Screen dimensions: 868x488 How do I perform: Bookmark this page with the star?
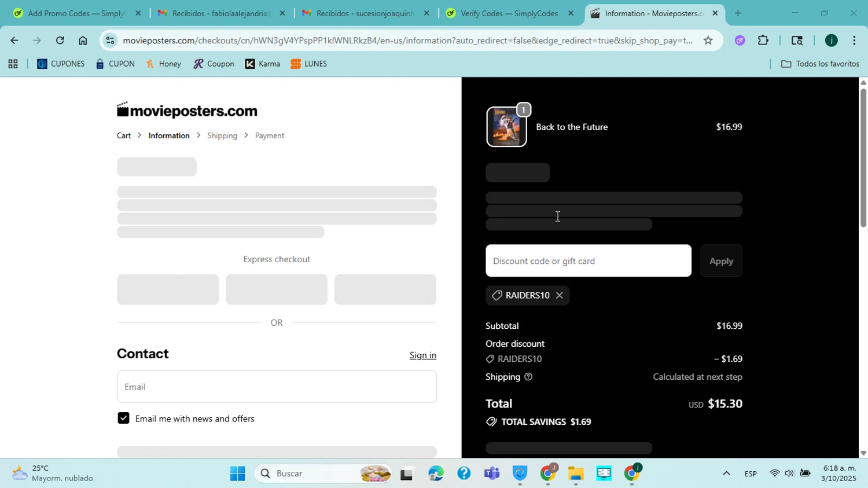coord(708,41)
